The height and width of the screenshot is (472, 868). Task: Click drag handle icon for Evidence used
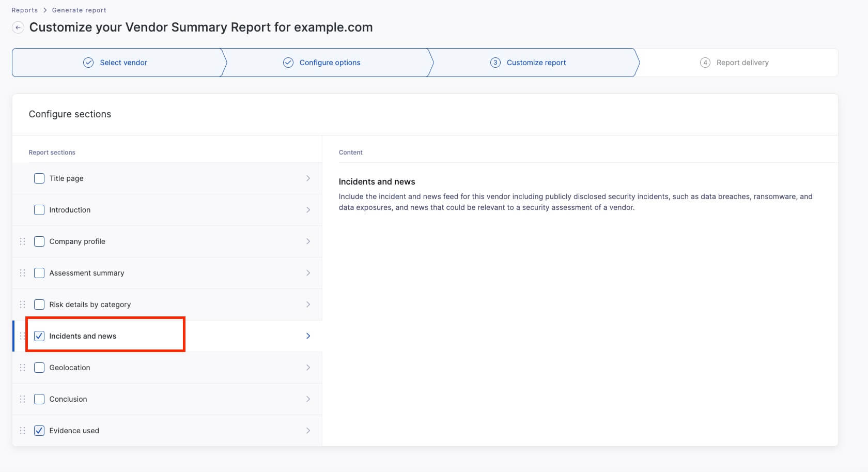(x=22, y=431)
